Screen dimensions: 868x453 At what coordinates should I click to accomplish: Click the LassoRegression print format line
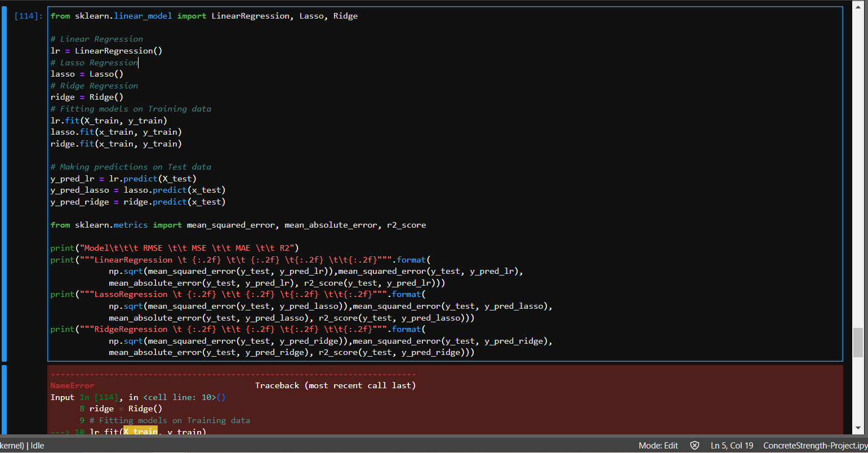click(x=238, y=294)
